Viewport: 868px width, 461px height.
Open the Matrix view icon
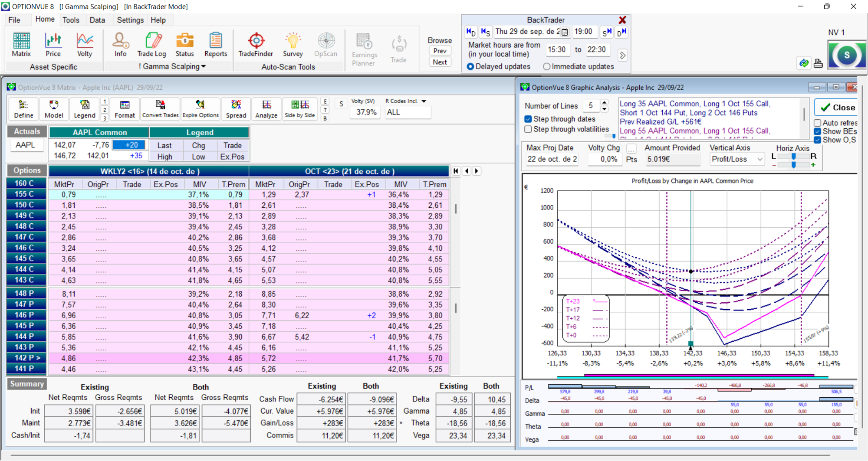[21, 45]
